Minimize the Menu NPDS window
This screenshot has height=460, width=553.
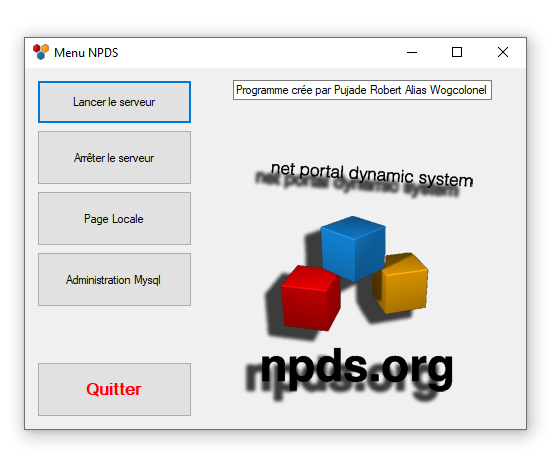(x=412, y=52)
